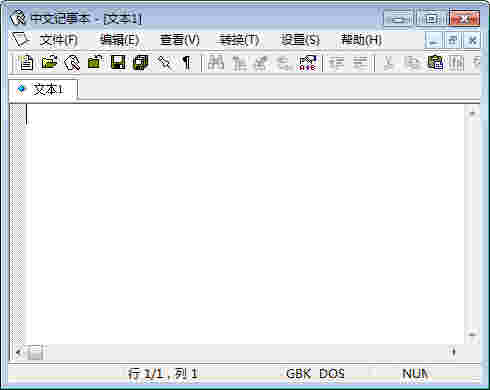Maximize the main application window
The image size is (490, 390).
[431, 18]
